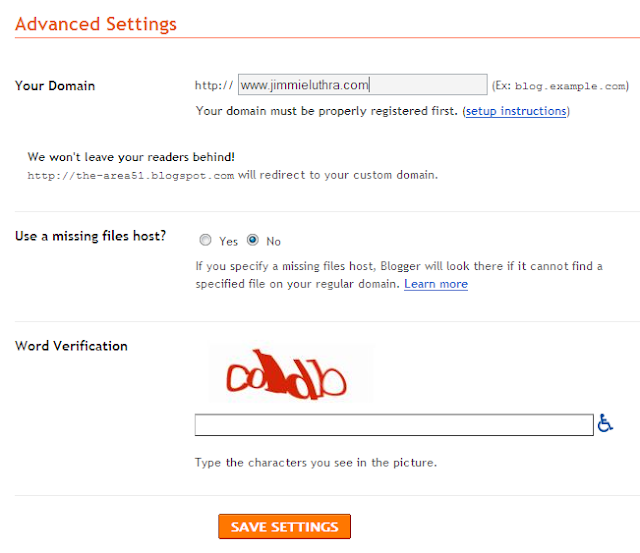Click the 'We won't leave your readers behind!' text
The height and width of the screenshot is (553, 640).
(x=131, y=157)
